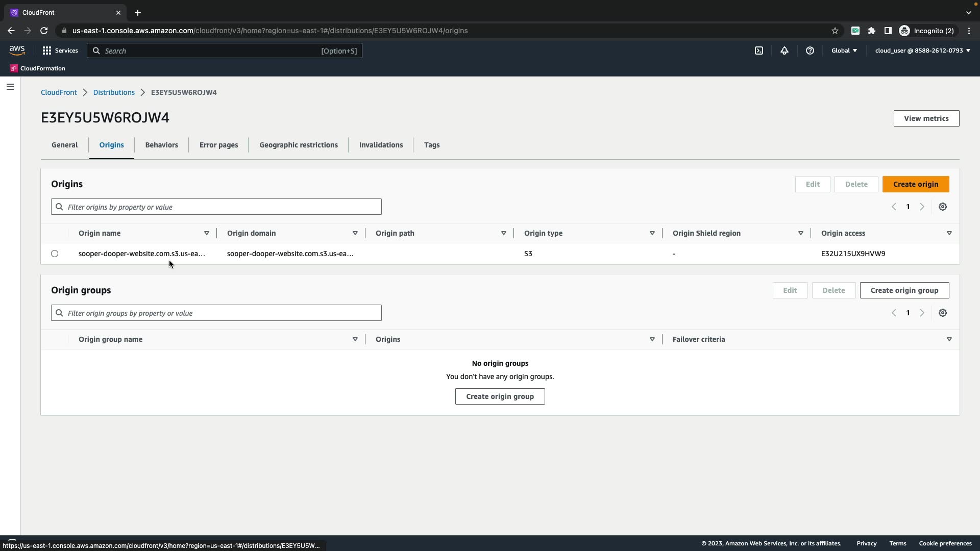Open the help question mark icon
Viewport: 980px width, 551px height.
coord(810,51)
